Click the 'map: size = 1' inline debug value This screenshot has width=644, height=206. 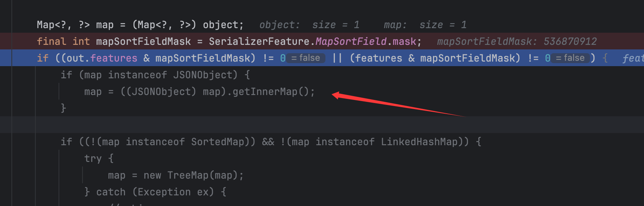(425, 25)
